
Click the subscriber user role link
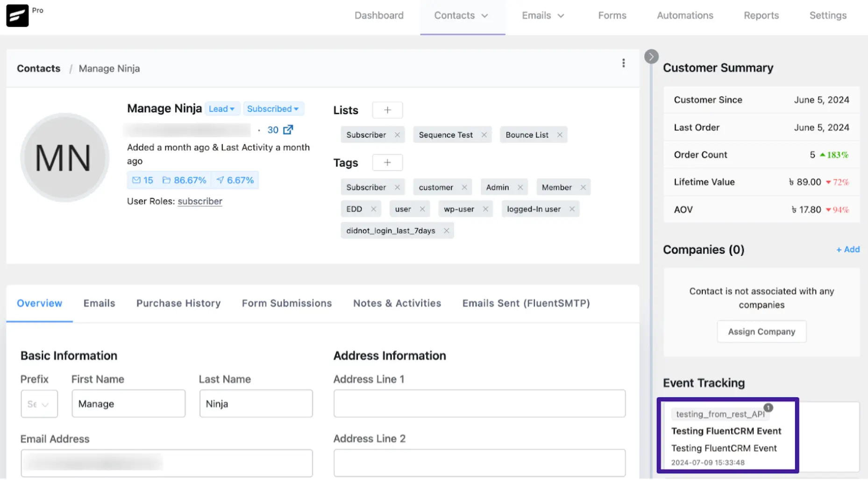point(200,202)
